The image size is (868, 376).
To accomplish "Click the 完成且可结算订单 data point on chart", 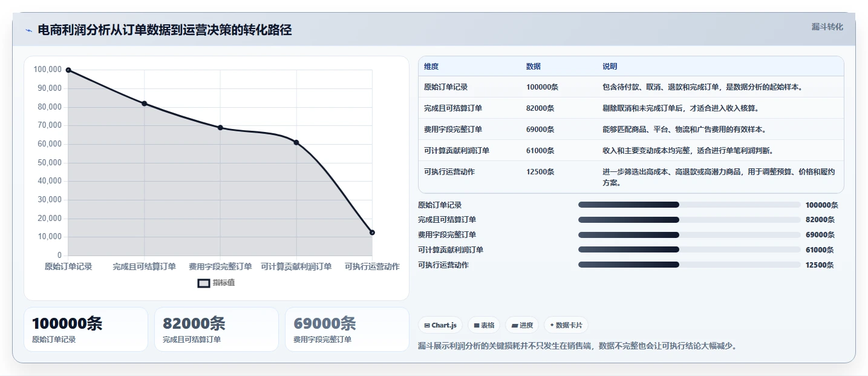I will click(x=144, y=104).
